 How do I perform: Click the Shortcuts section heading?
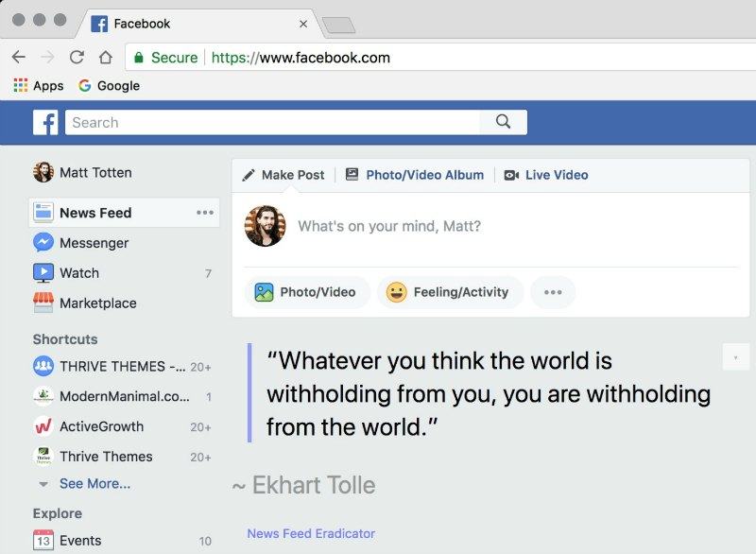click(65, 339)
